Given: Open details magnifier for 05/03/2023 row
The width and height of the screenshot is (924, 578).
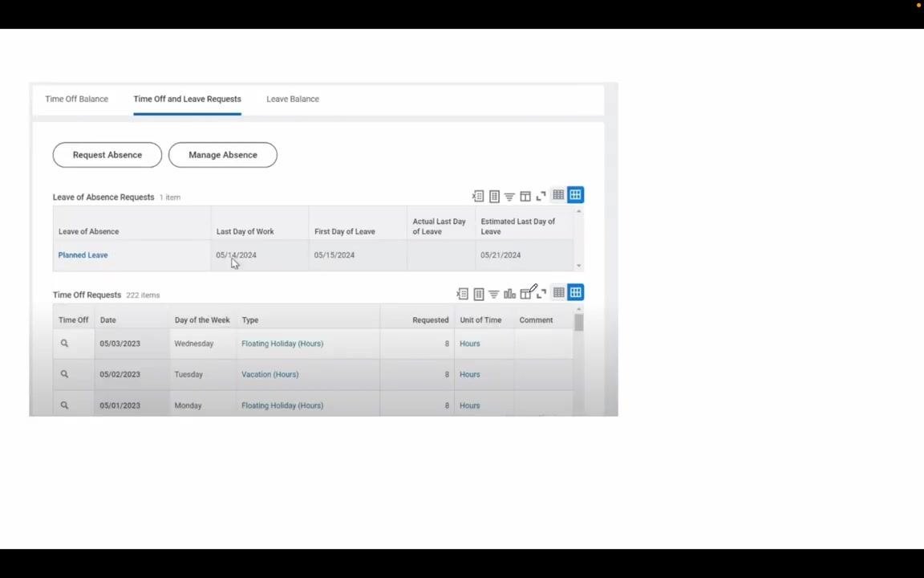Looking at the screenshot, I should click(x=64, y=344).
